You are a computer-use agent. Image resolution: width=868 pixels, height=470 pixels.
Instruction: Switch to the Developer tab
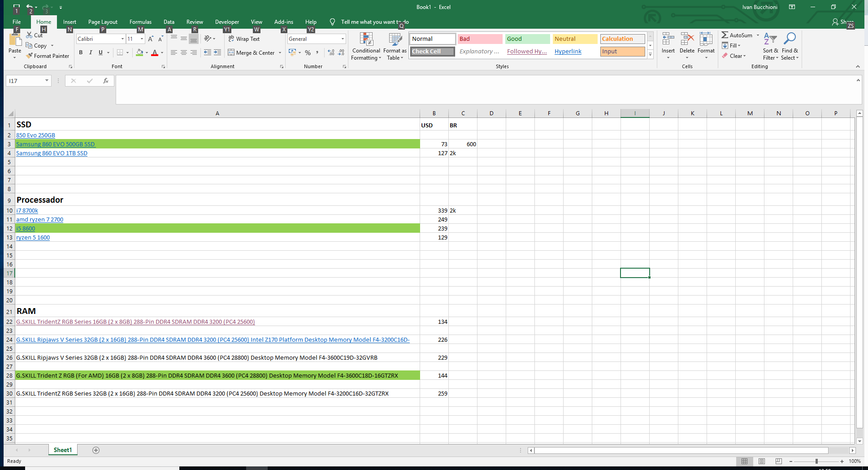point(227,22)
